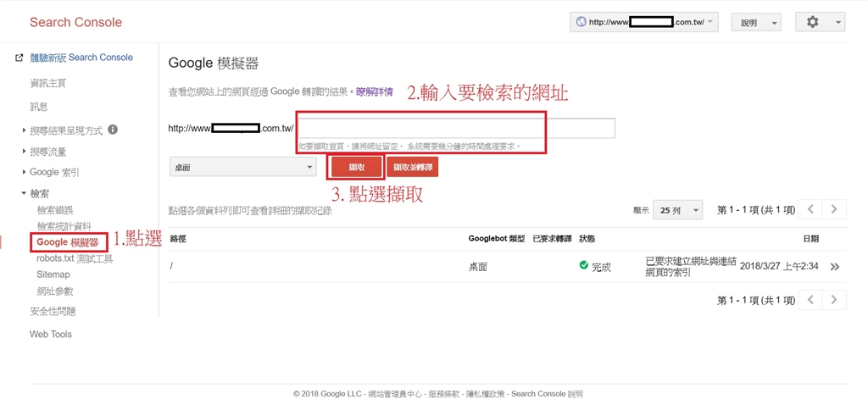
Task: Click the 瞭解詳情 link
Action: [x=374, y=91]
